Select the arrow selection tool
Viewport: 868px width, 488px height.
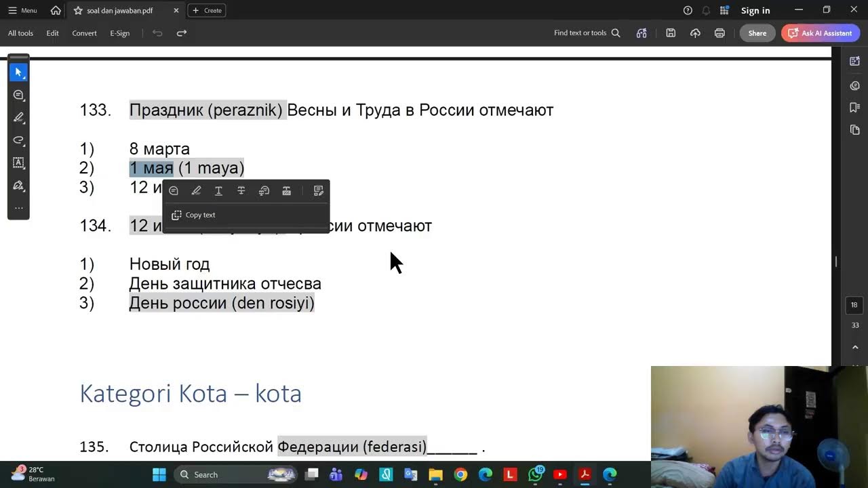point(18,72)
